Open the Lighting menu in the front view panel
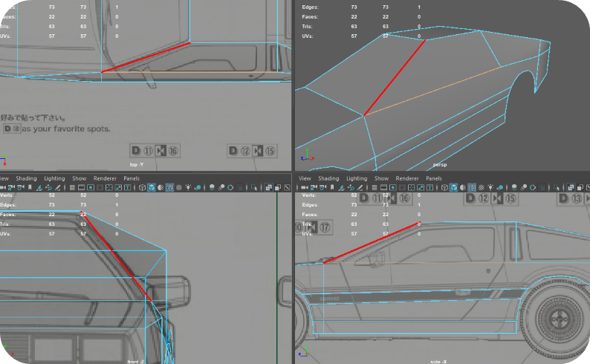The width and height of the screenshot is (590, 364). [x=54, y=178]
